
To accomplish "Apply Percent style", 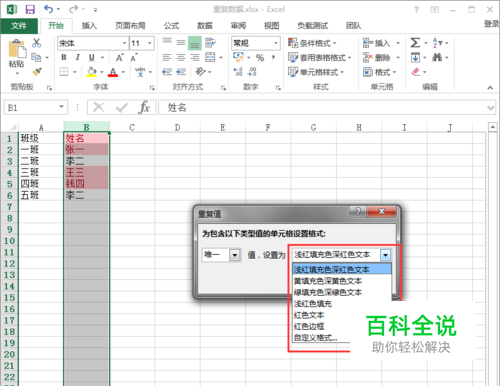I will point(260,58).
